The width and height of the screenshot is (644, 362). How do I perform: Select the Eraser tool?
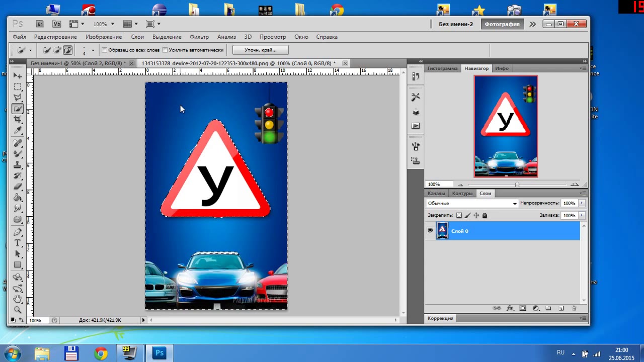[18, 187]
